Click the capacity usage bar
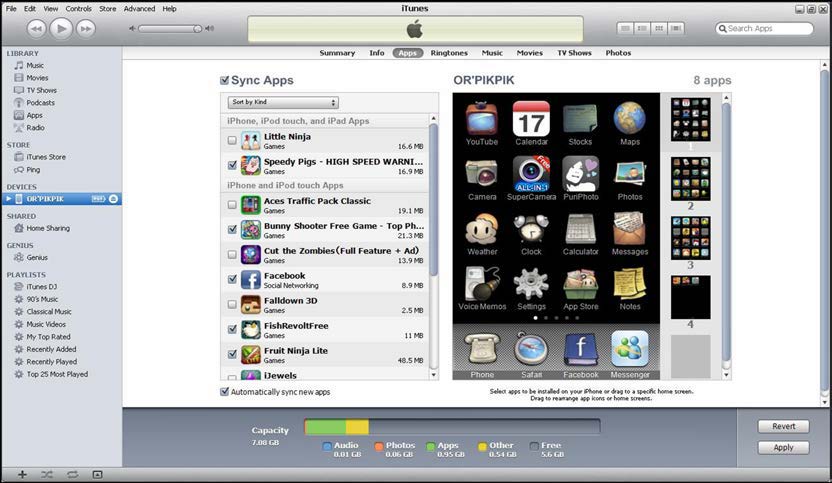Viewport: 832px width, 483px height. click(x=452, y=427)
